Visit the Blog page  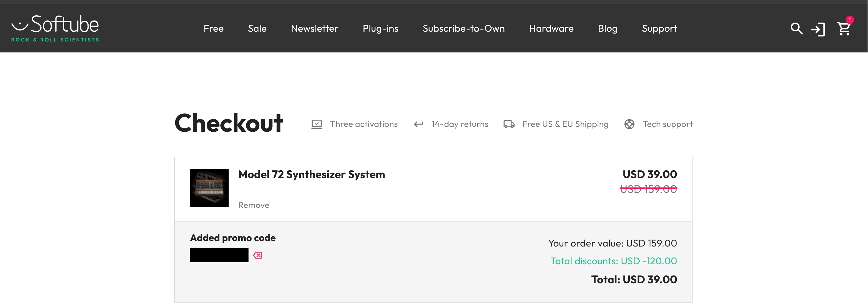point(607,29)
